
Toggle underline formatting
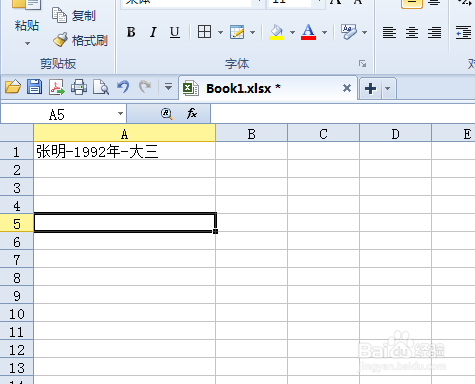[x=175, y=32]
